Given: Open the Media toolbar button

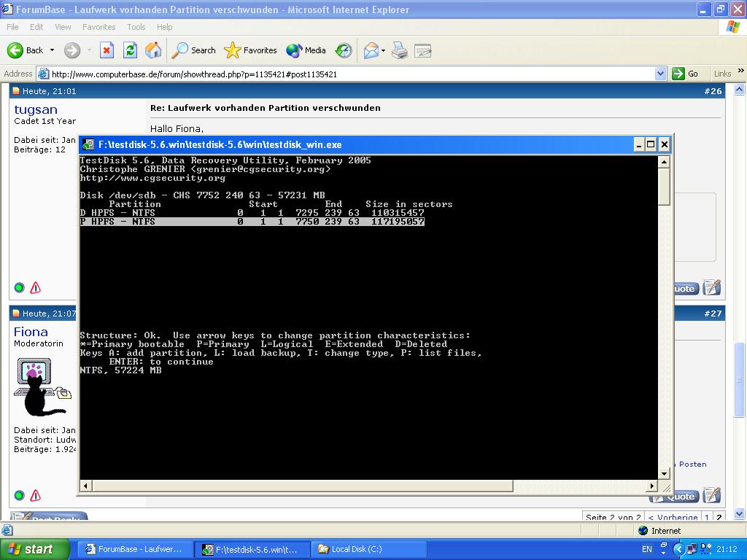Looking at the screenshot, I should click(306, 50).
